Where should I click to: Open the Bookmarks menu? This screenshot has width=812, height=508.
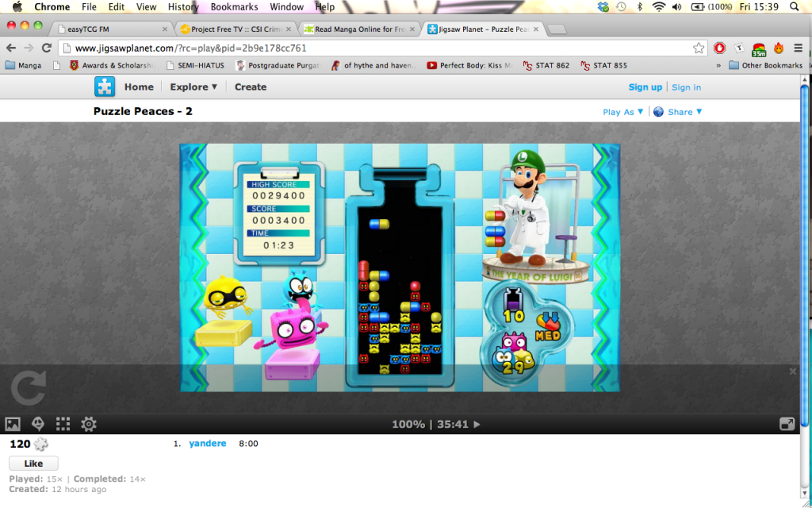tap(234, 6)
